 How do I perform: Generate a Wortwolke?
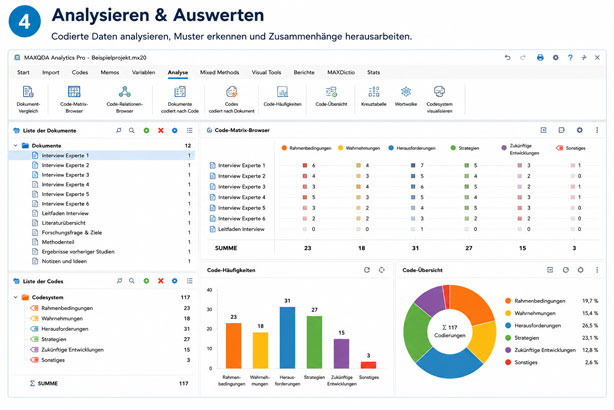(406, 96)
